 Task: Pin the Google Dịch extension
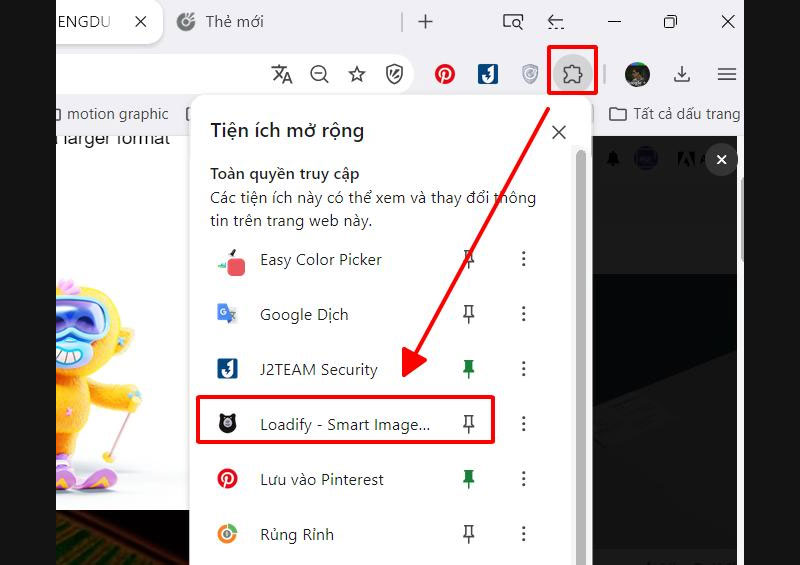468,314
